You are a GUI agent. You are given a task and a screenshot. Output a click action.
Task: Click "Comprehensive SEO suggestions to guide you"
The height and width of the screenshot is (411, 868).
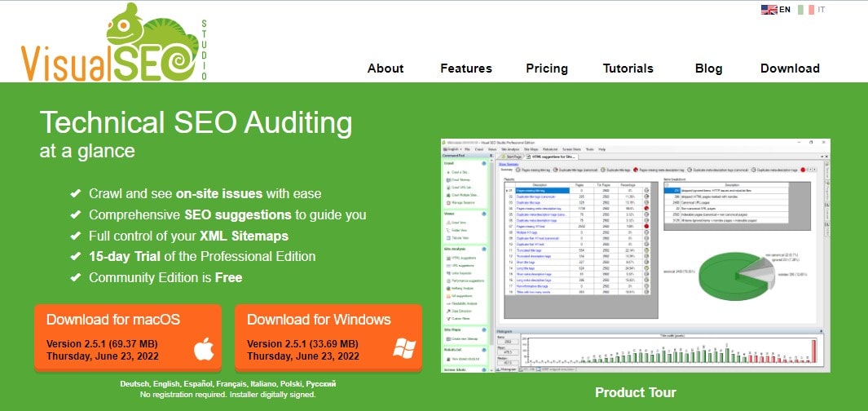point(227,215)
